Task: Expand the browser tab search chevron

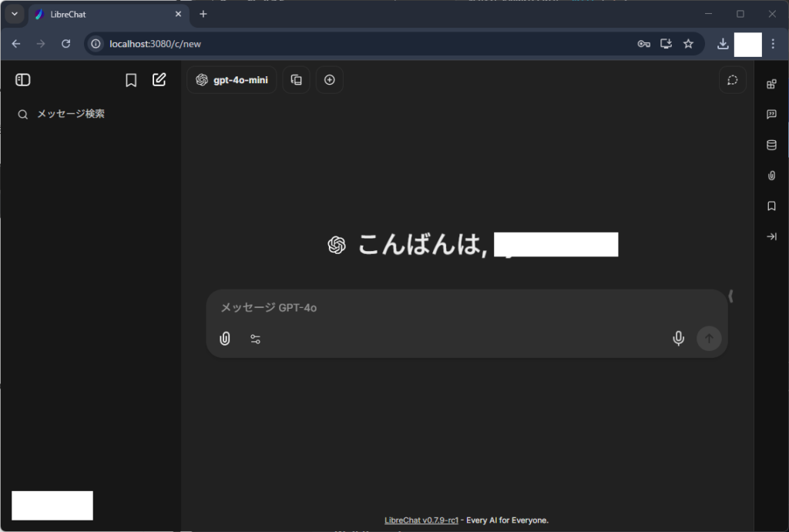Action: [13, 13]
